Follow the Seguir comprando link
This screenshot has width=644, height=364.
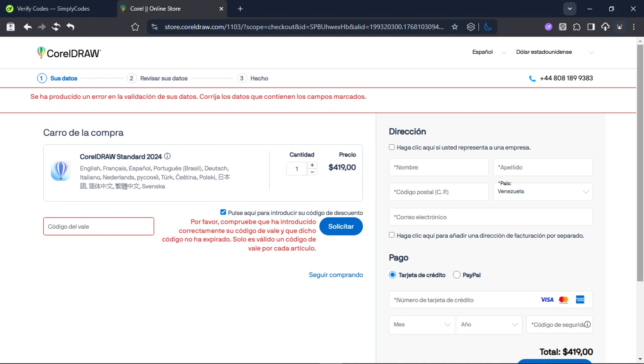coord(336,275)
